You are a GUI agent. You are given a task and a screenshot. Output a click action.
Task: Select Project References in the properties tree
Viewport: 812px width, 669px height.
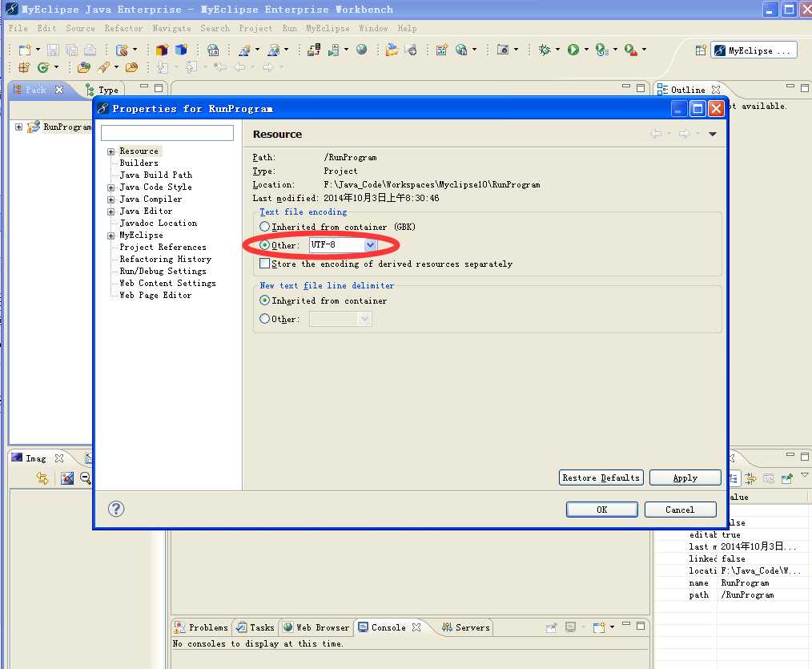[x=163, y=247]
